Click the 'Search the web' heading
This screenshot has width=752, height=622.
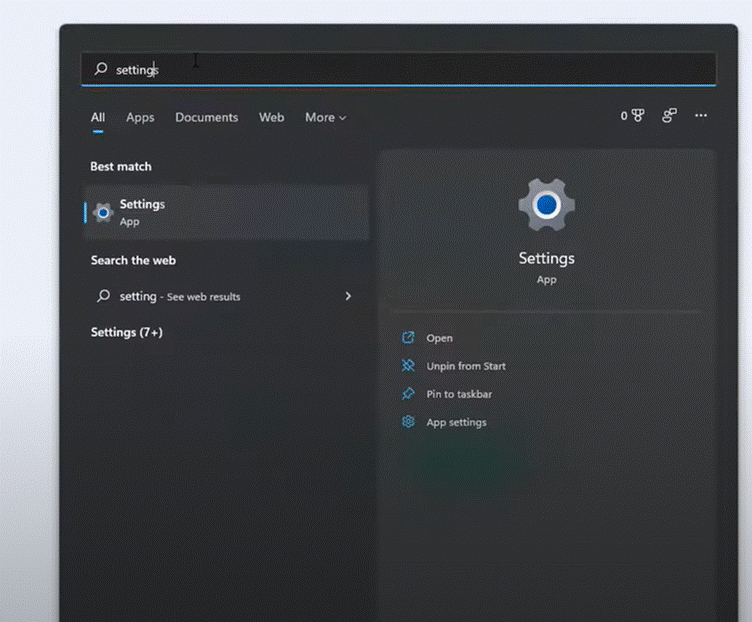(x=133, y=260)
